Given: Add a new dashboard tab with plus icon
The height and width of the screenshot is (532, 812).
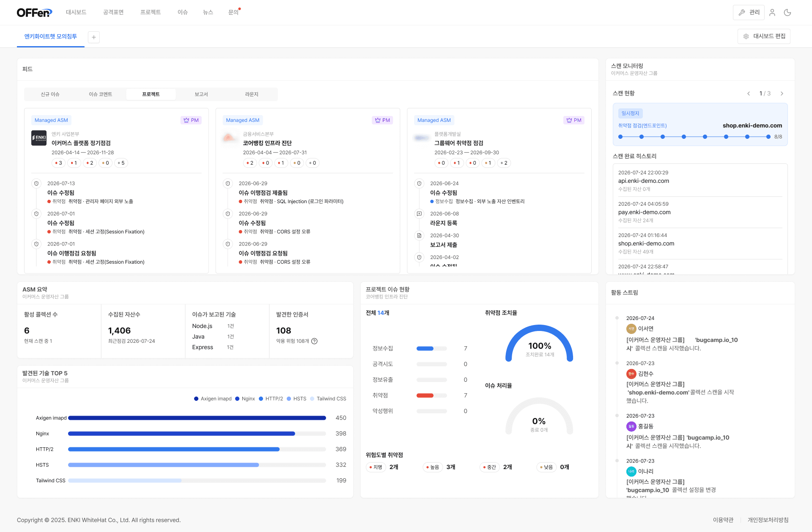Looking at the screenshot, I should [94, 37].
